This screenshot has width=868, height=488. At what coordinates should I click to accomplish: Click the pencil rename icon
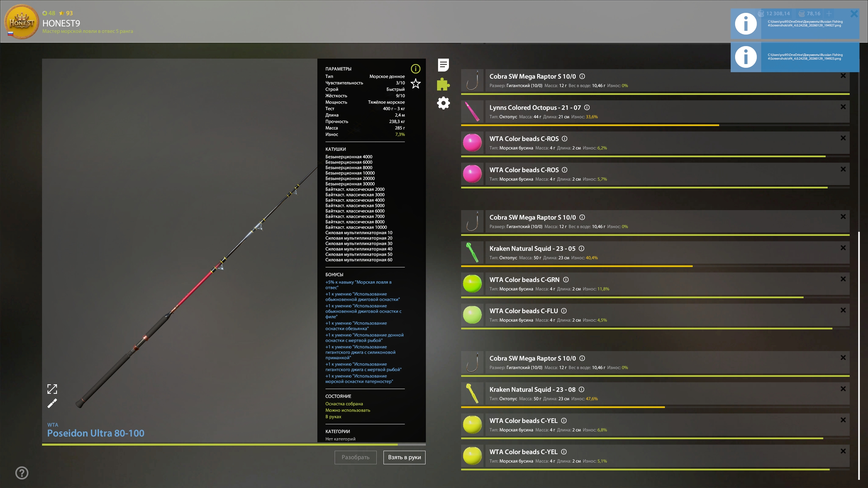[52, 403]
